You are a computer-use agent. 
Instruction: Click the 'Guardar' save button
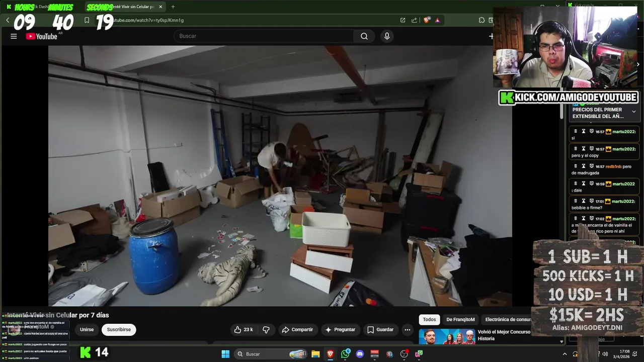pyautogui.click(x=380, y=330)
